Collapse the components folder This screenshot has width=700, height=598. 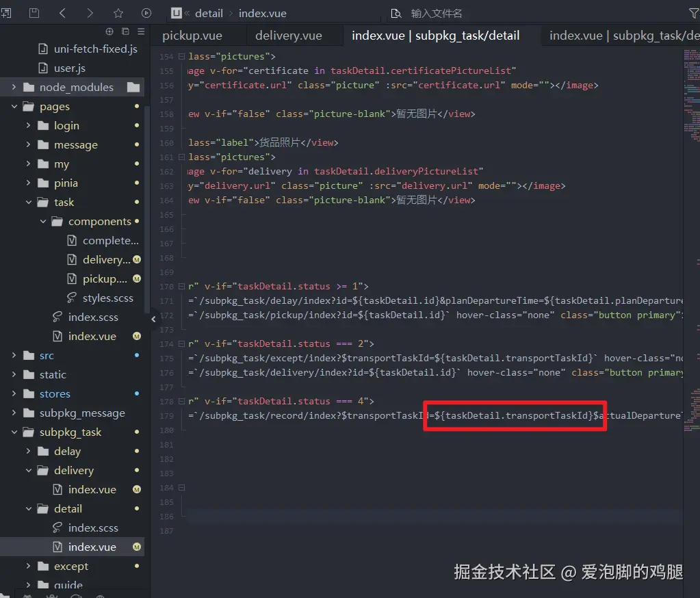[43, 222]
